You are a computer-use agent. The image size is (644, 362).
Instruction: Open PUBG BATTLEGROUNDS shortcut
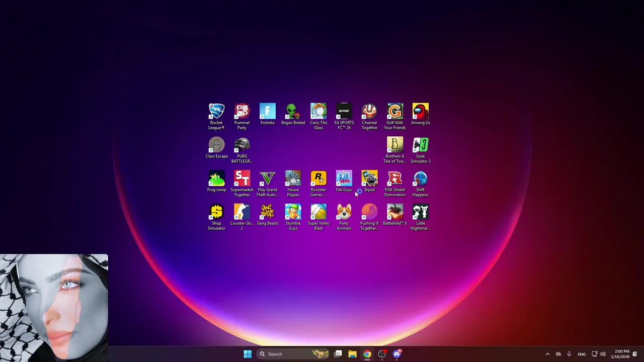pyautogui.click(x=242, y=150)
